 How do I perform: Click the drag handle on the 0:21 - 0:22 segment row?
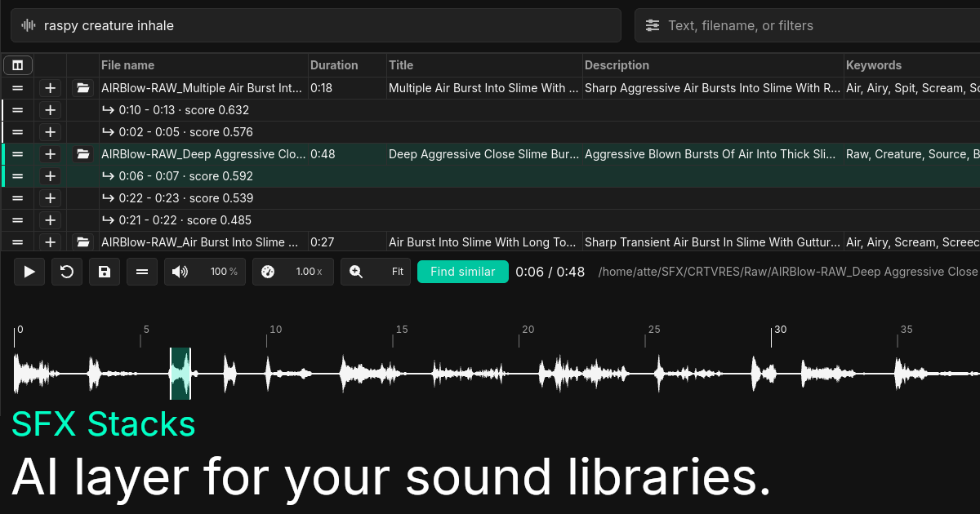(x=18, y=220)
